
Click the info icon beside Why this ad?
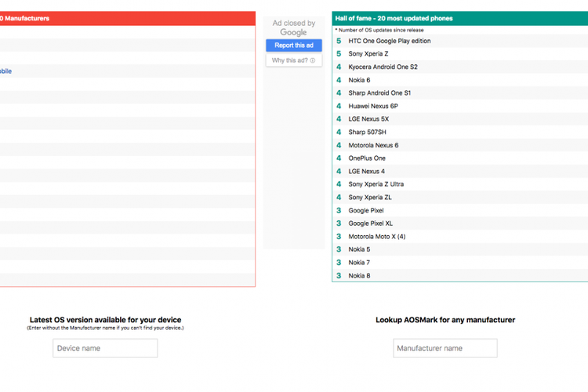pos(313,60)
